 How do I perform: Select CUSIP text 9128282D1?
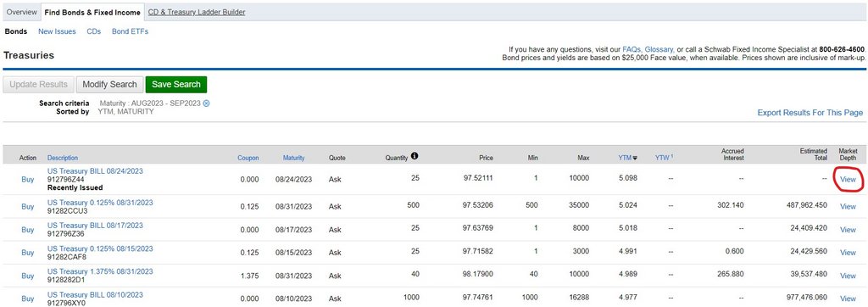point(66,280)
